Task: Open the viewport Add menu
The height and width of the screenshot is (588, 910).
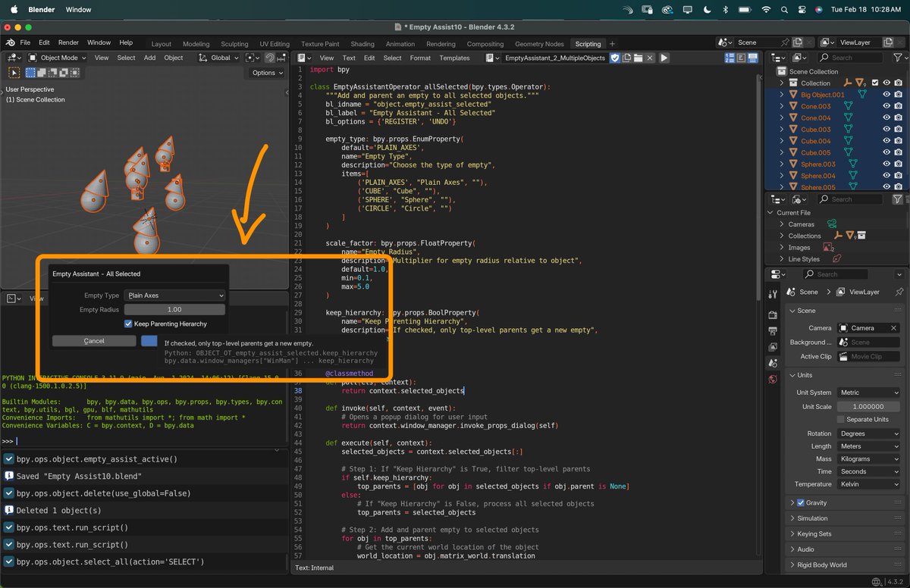Action: pyautogui.click(x=150, y=58)
